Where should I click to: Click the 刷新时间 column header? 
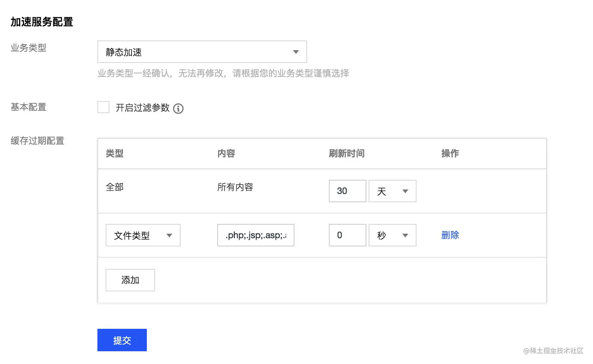coord(347,154)
